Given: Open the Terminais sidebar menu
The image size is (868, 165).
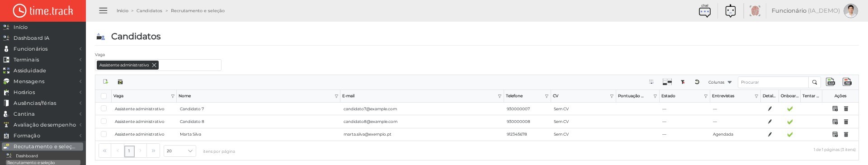Looking at the screenshot, I should click(x=43, y=60).
